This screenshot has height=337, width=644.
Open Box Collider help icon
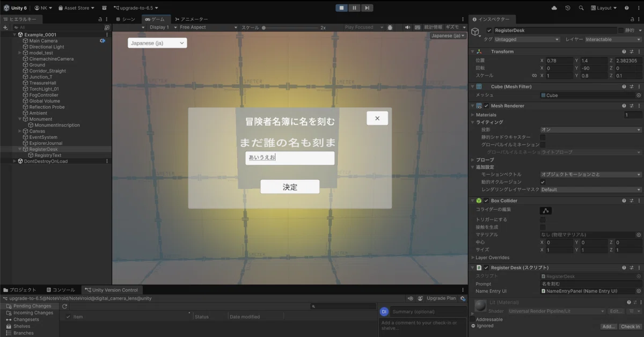click(624, 201)
